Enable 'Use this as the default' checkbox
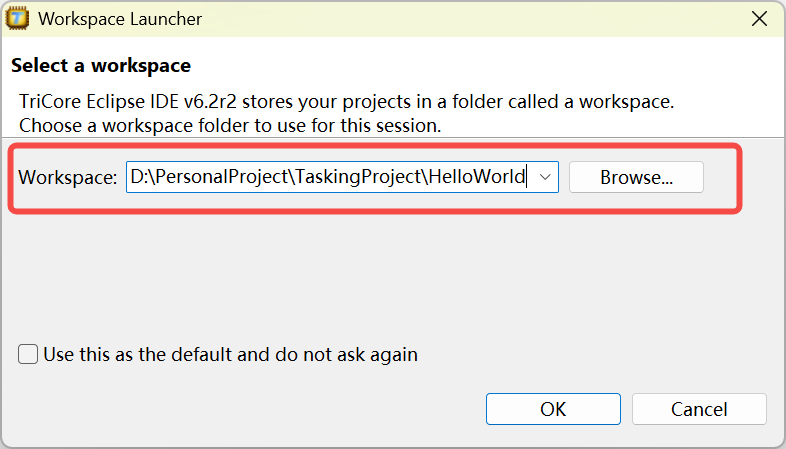786x449 pixels. pos(28,354)
